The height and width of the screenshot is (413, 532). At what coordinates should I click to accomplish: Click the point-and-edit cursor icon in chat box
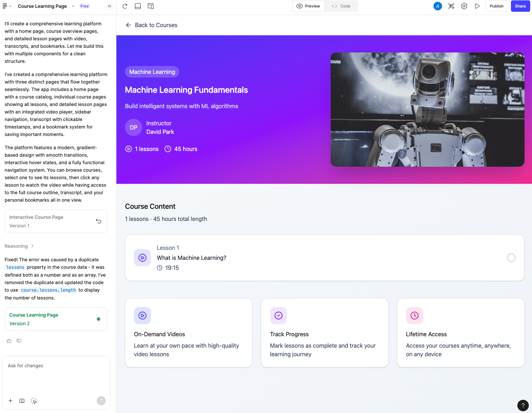34,401
